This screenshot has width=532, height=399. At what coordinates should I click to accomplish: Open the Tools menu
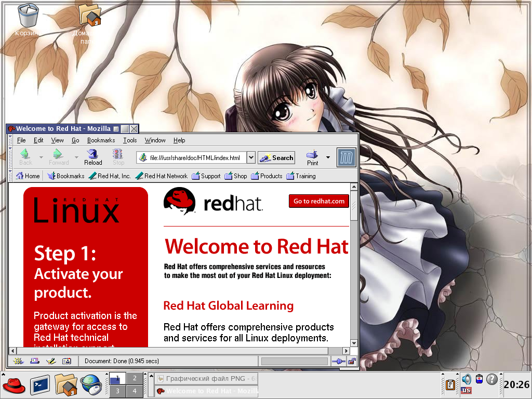pos(130,140)
